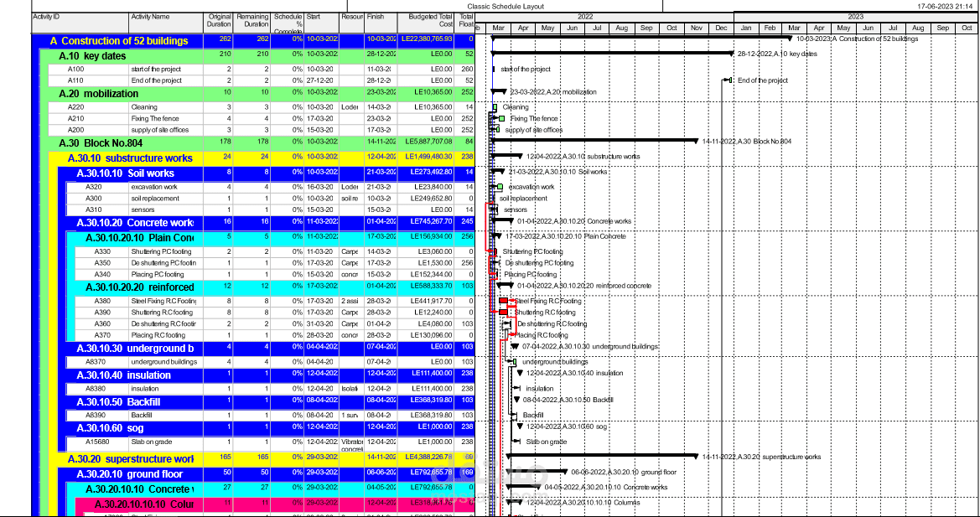Screen dimensions: 980x517
Task: Select WBS band A.20 mobilization
Action: pyautogui.click(x=257, y=94)
